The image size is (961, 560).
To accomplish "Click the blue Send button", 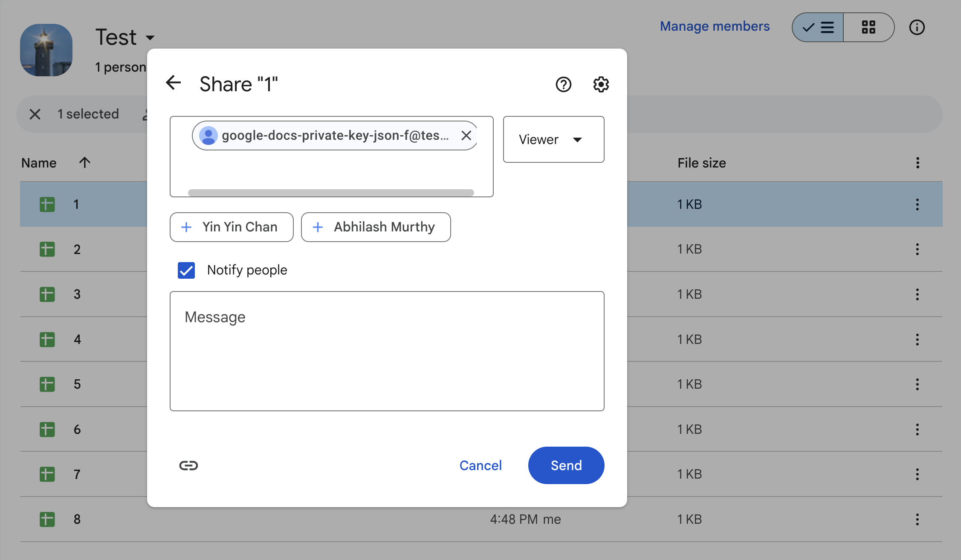I will [x=566, y=465].
